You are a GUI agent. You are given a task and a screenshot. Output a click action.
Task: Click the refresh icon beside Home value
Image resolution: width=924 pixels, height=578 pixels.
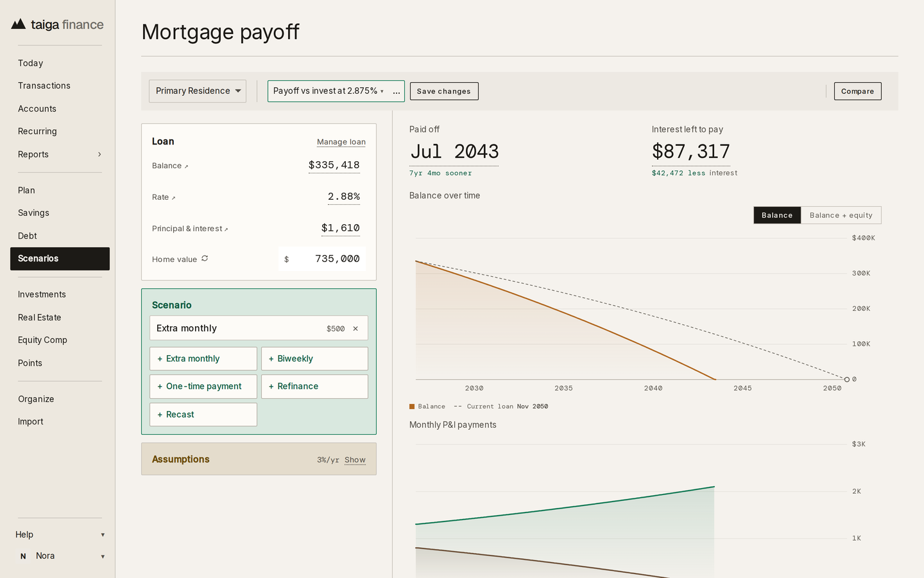pos(205,258)
